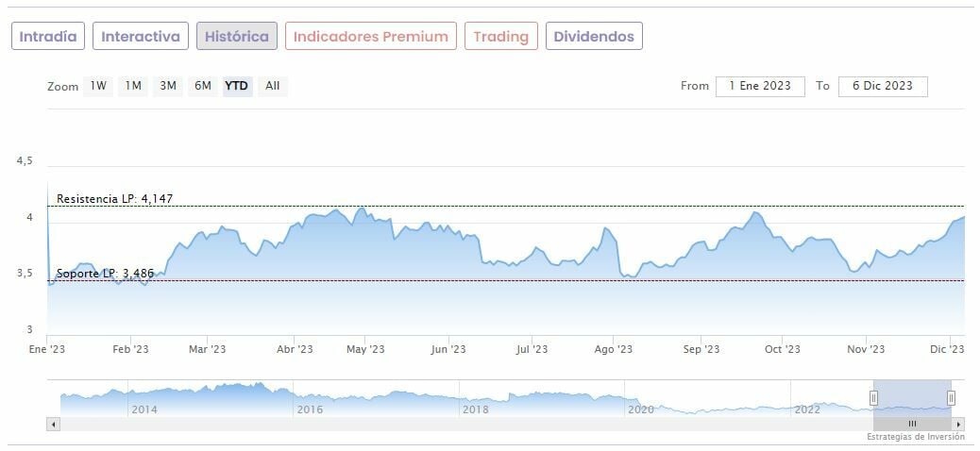Select the 6M zoom option
The image size is (980, 451).
(x=203, y=86)
